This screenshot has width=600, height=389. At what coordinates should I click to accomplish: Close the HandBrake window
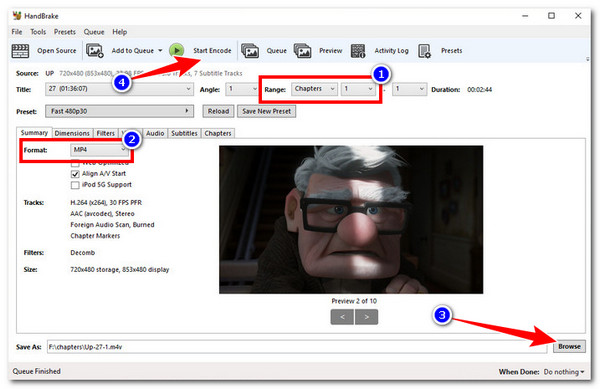(578, 16)
